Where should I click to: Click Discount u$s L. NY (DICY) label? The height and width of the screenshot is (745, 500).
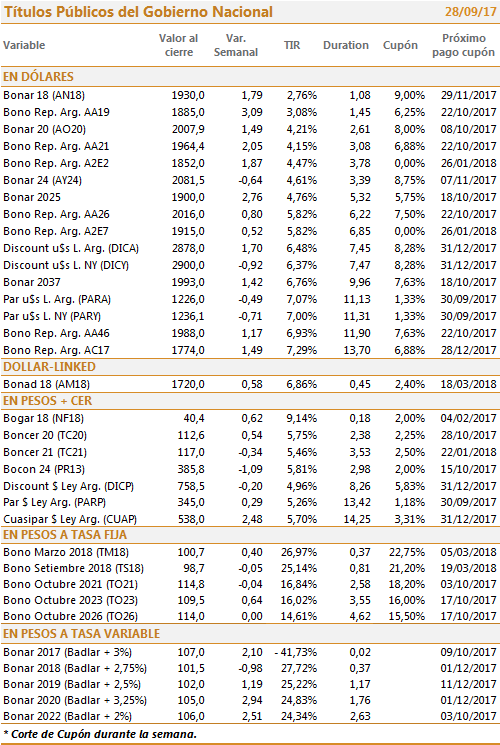tap(66, 265)
